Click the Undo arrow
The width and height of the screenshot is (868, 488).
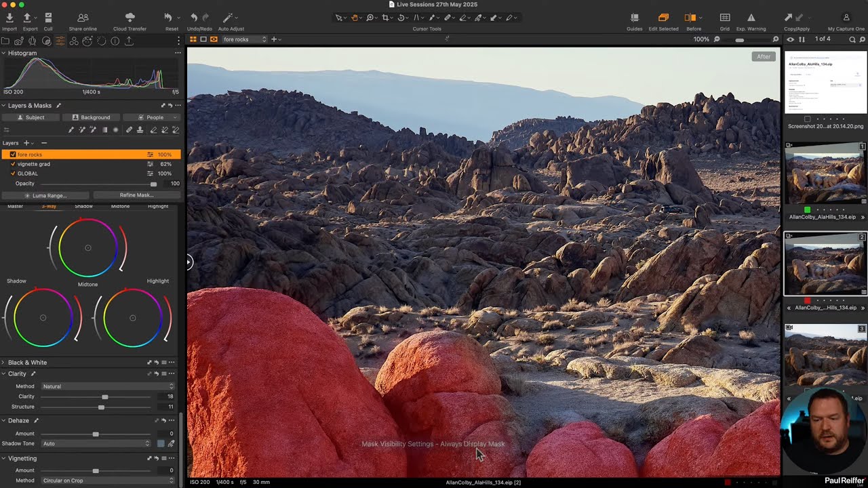(194, 18)
